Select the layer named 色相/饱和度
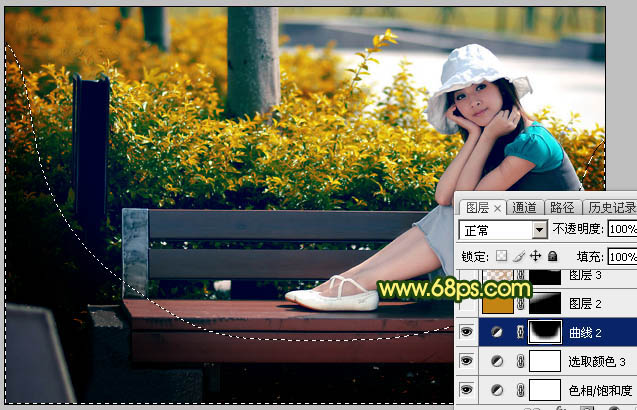 [x=600, y=390]
